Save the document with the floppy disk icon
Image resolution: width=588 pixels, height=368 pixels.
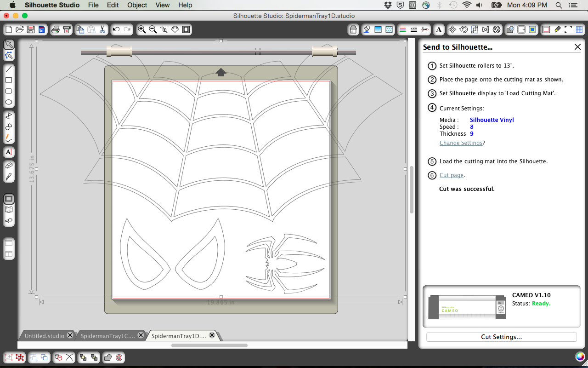[x=31, y=29]
